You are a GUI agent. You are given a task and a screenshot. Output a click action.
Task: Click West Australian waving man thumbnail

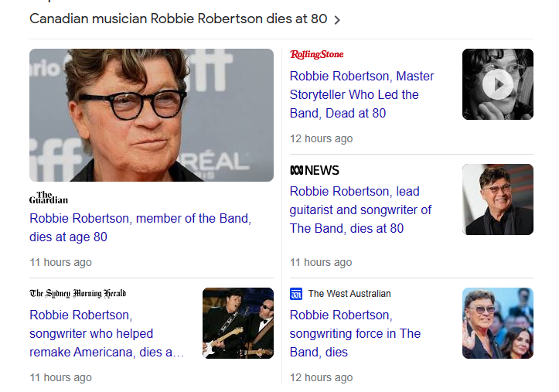click(497, 323)
